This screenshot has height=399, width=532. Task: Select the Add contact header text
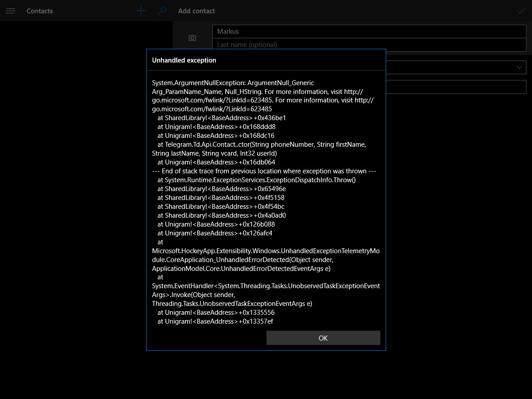point(196,11)
